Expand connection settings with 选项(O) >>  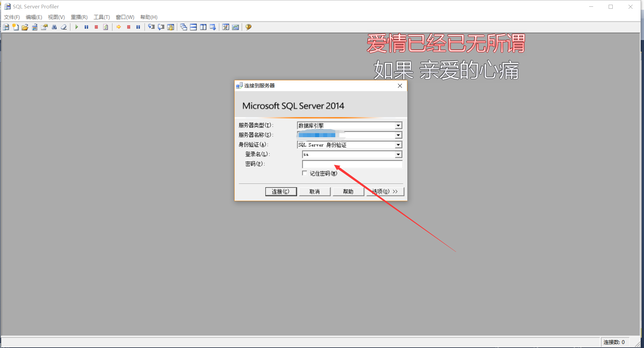[x=385, y=192]
